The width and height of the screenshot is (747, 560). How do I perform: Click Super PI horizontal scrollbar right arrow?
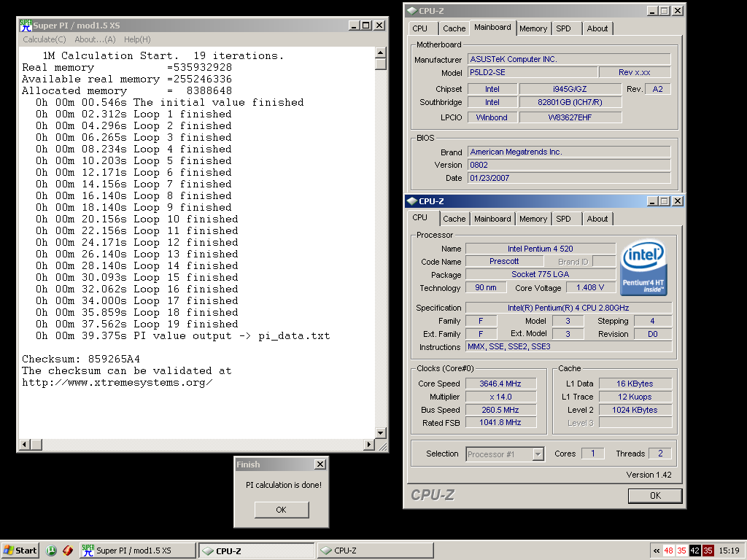(368, 444)
